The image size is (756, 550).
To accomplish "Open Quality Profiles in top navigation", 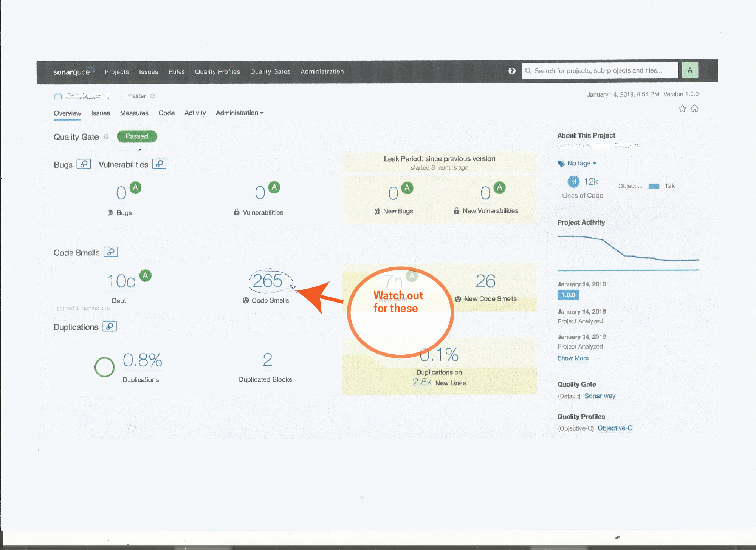I will click(217, 72).
